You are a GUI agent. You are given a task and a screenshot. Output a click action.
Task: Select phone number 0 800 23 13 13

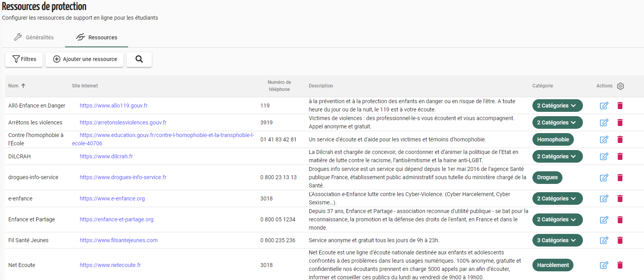click(x=278, y=177)
